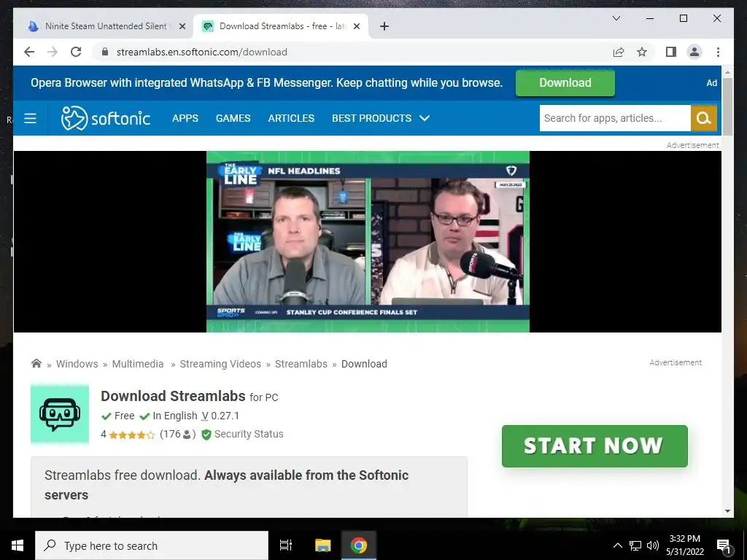Share this page via share icon
Viewport: 747px width, 560px height.
619,52
